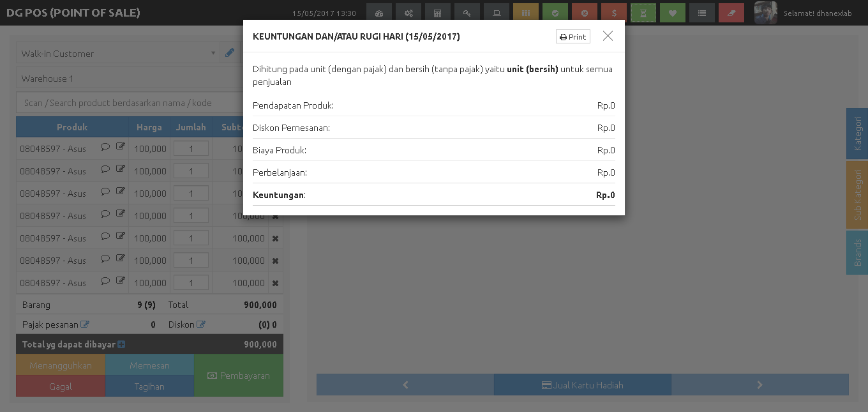Click the green checkmark toolbar icon
The image size is (868, 412).
coord(555,13)
